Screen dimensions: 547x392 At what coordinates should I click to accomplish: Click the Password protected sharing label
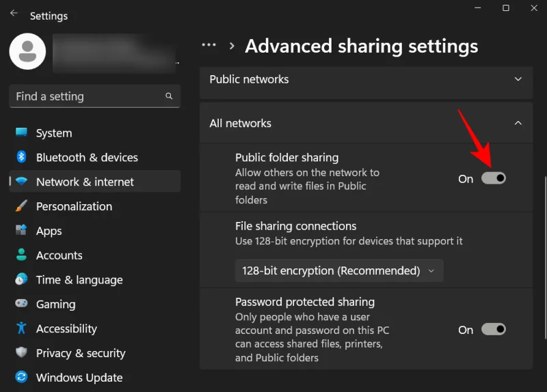(305, 302)
